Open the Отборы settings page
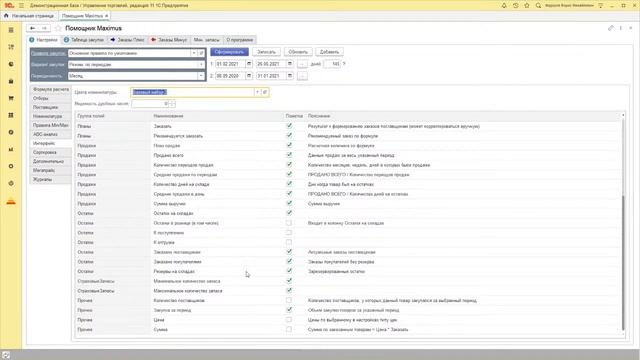This screenshot has width=640, height=360. 51,98
